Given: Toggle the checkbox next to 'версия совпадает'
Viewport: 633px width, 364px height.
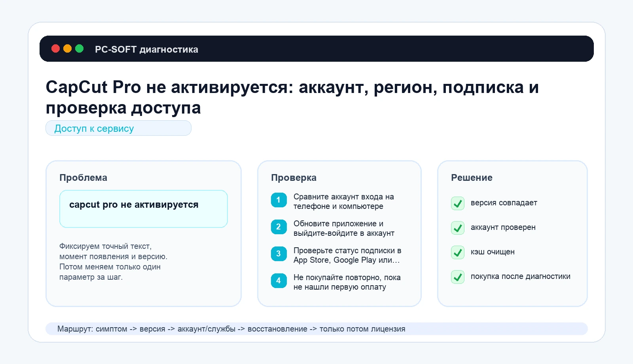Looking at the screenshot, I should 458,203.
